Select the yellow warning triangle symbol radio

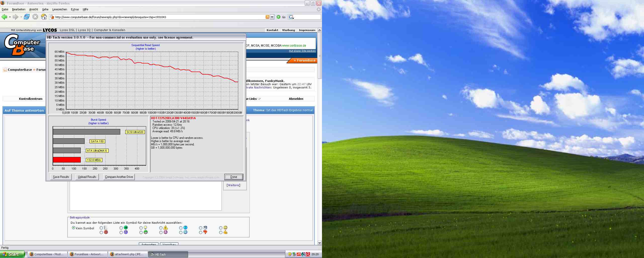(x=161, y=228)
